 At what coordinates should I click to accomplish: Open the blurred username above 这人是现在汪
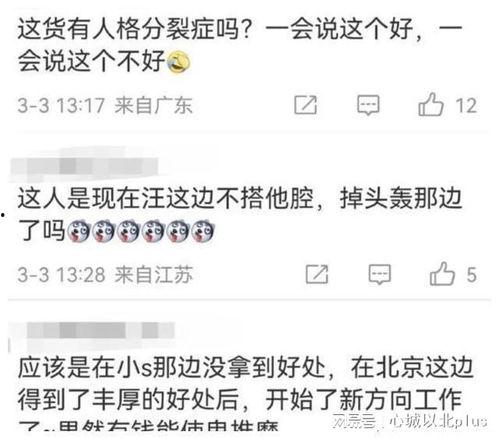point(84,166)
